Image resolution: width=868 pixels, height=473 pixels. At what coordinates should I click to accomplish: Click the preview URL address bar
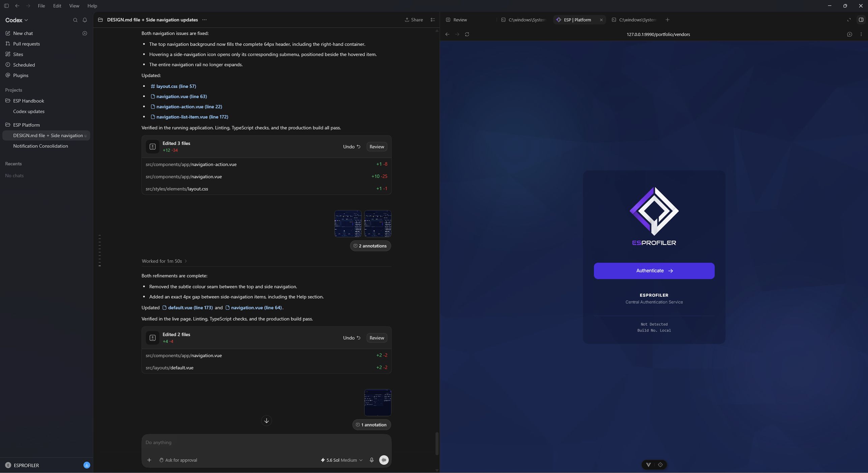pos(658,34)
